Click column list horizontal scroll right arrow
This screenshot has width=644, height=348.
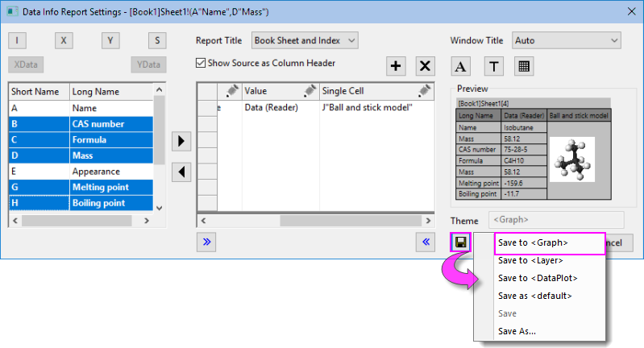[147, 221]
